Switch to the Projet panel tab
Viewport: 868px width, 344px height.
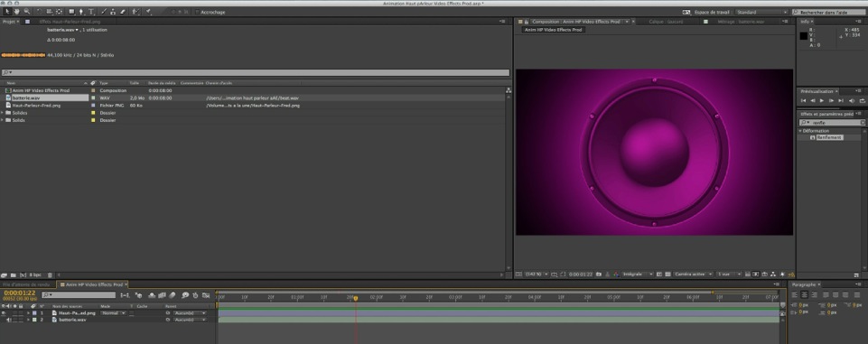9,22
